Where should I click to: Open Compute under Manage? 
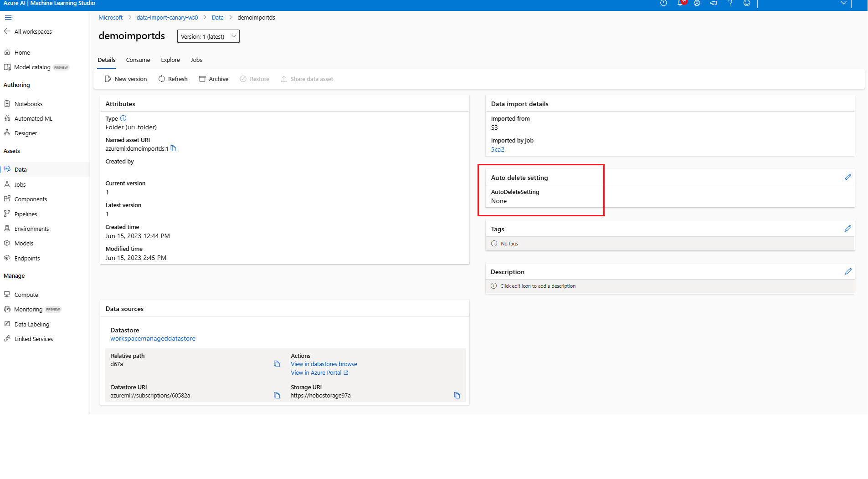(21, 295)
